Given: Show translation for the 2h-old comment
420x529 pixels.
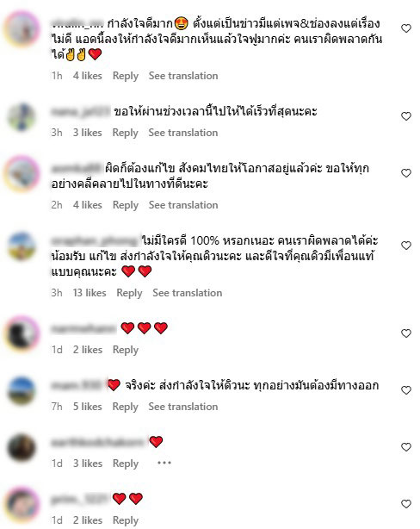Looking at the screenshot, I should pos(183,205).
